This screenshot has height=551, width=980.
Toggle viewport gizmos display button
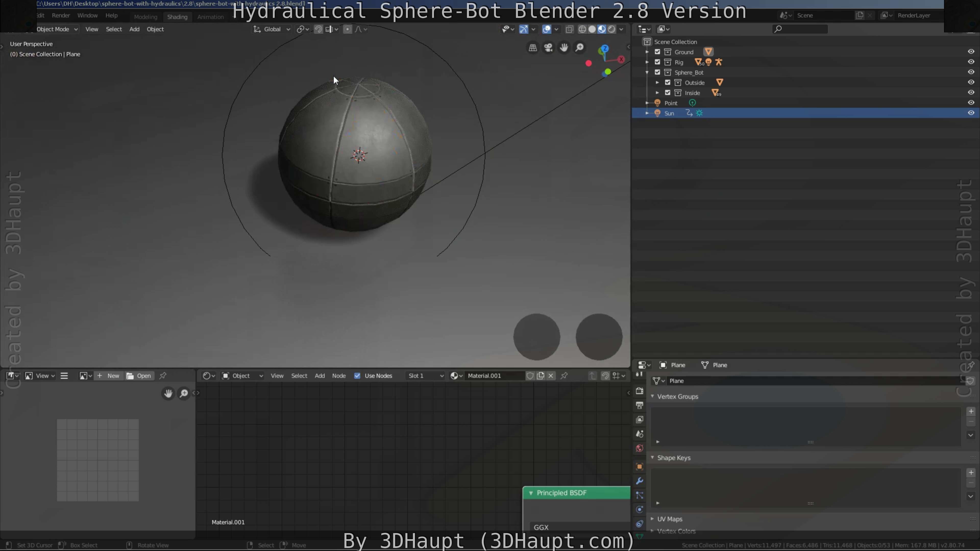[524, 29]
